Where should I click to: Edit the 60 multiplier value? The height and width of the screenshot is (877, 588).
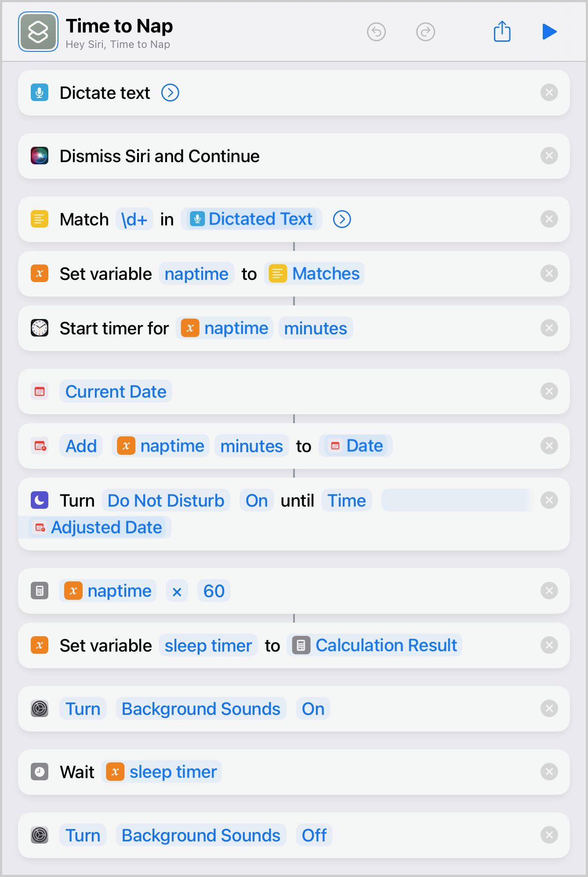(x=214, y=591)
